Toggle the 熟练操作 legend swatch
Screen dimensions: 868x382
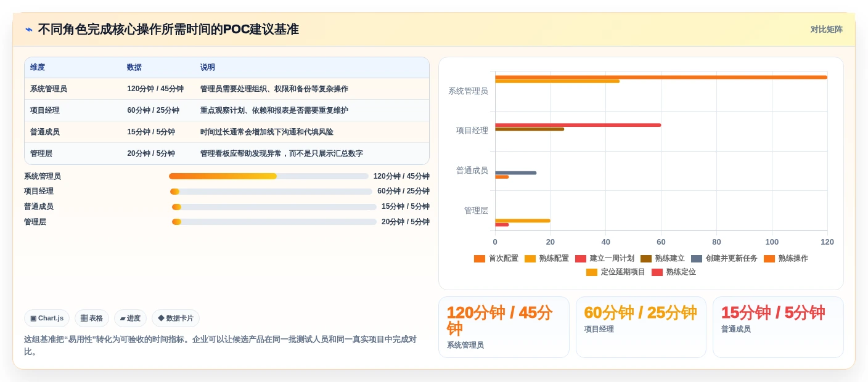pyautogui.click(x=769, y=259)
